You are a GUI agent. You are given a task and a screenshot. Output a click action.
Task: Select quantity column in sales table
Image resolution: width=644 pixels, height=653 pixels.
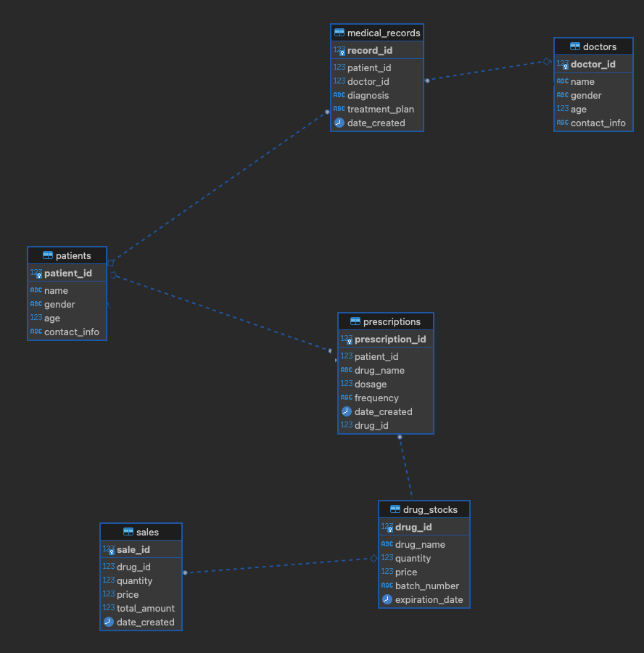click(141, 580)
